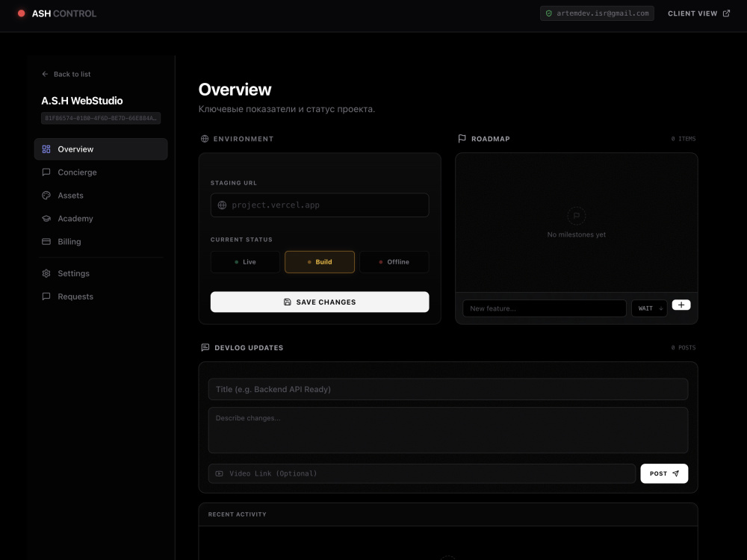Screen dimensions: 747x560
Task: Click the back arrow icon
Action: (x=46, y=74)
